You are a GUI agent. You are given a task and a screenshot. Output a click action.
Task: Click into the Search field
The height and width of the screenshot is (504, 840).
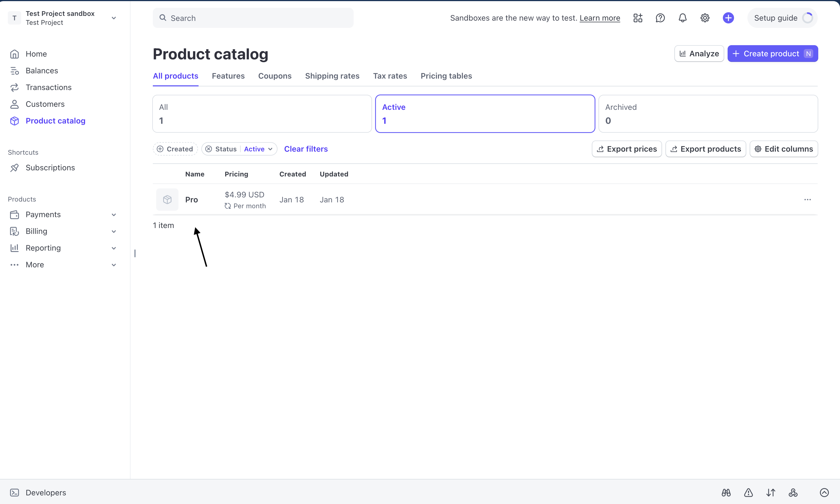[253, 18]
